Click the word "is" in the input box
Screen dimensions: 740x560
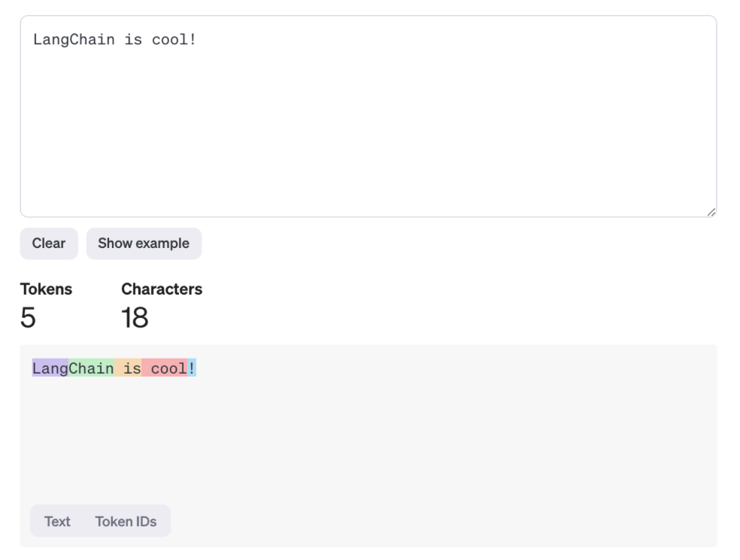(133, 40)
